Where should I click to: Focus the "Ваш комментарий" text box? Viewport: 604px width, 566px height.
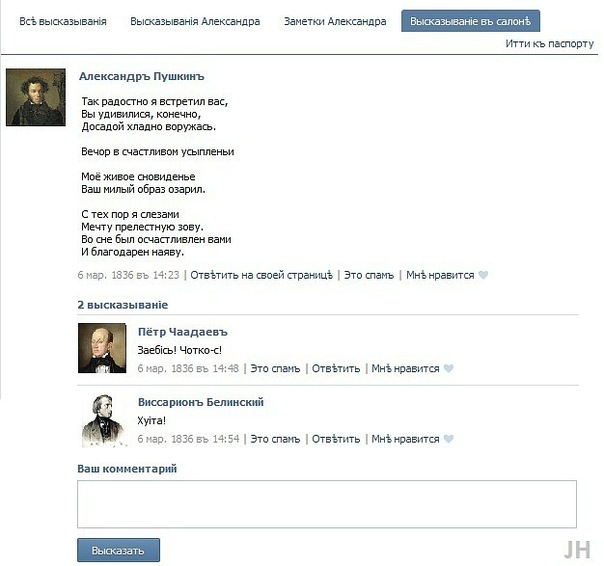[x=327, y=504]
